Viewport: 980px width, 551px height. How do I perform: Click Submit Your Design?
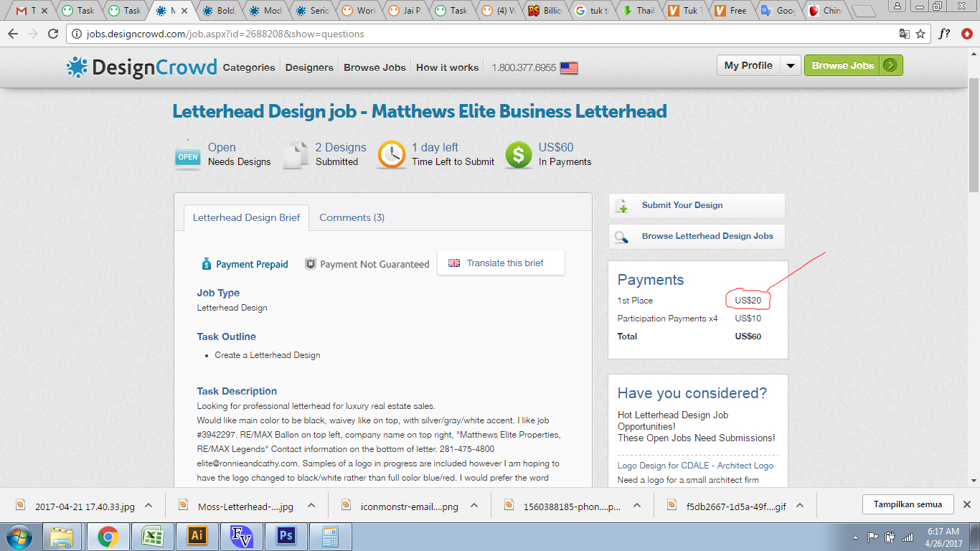(x=697, y=205)
